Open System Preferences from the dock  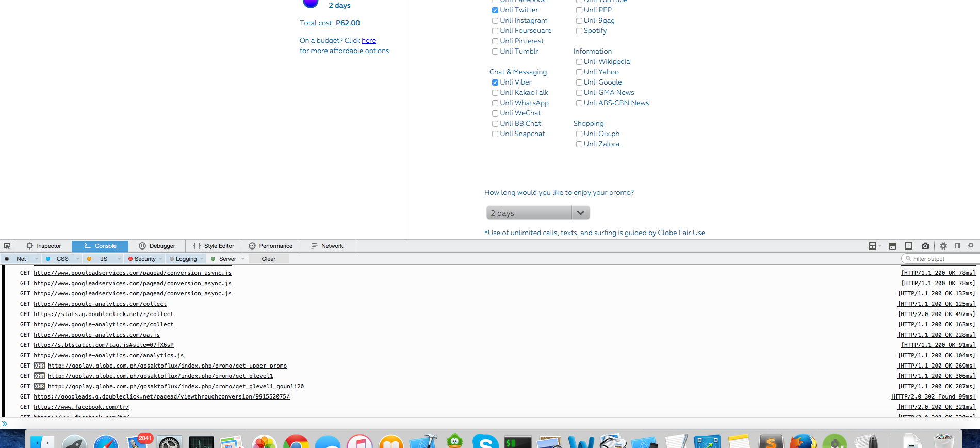170,442
